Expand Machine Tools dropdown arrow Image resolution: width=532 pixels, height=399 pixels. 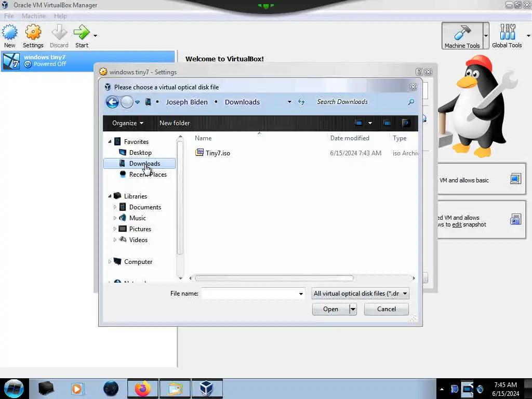point(486,36)
